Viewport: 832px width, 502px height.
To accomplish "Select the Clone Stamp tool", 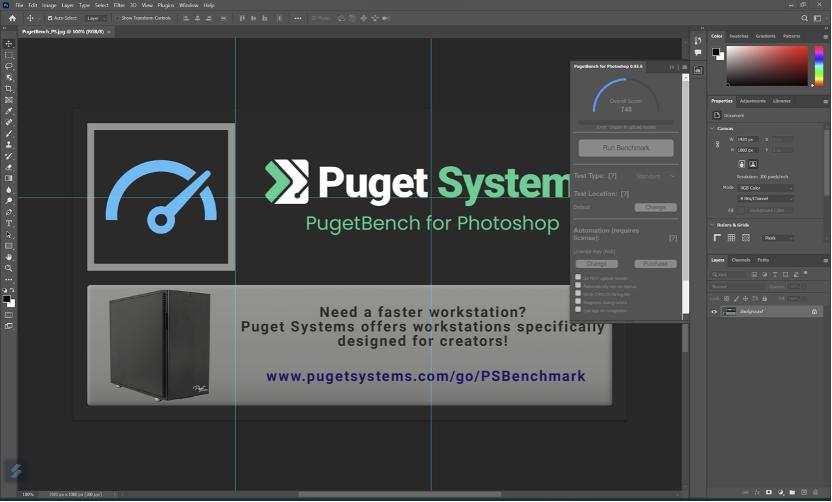I will point(8,144).
